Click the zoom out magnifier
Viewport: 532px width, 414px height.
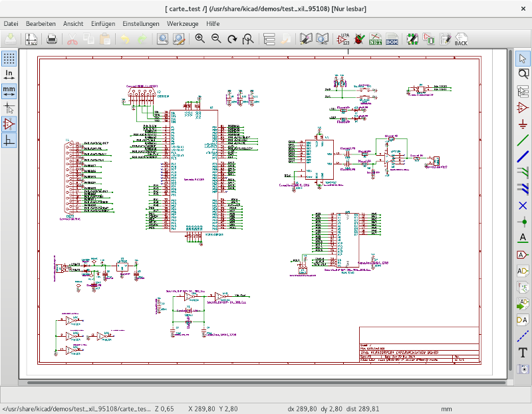[216, 39]
